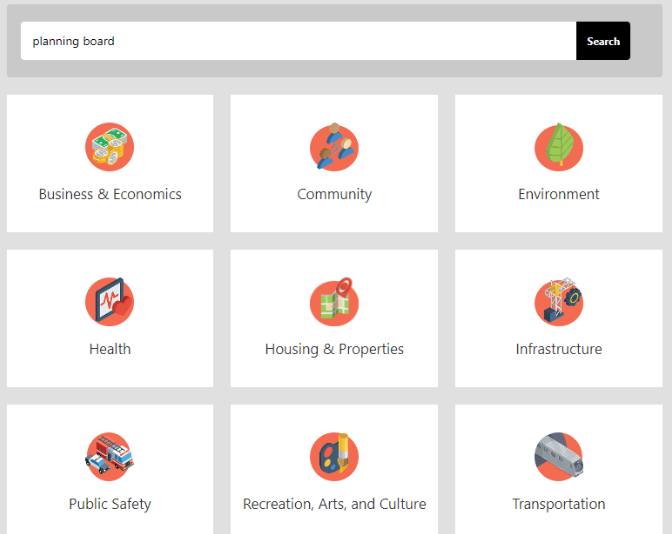The height and width of the screenshot is (534, 672).
Task: Open the Recreation, Arts, and Culture icon
Action: (334, 457)
